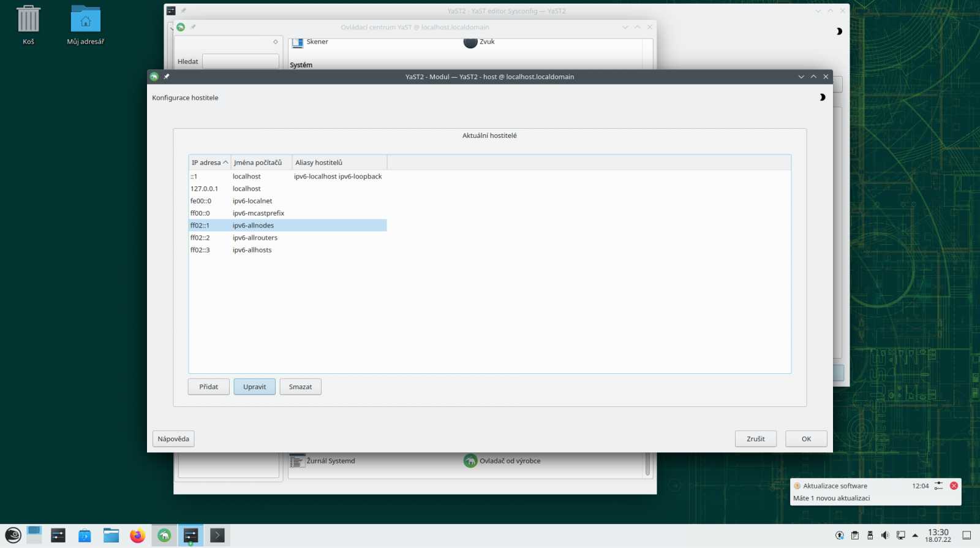Click the Přidat button

click(208, 387)
